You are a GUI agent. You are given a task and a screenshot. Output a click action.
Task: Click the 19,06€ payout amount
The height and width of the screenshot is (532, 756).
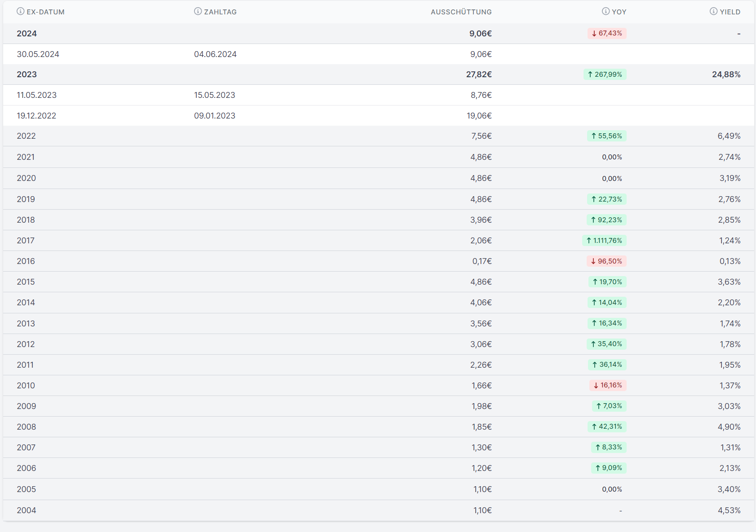[x=479, y=116]
